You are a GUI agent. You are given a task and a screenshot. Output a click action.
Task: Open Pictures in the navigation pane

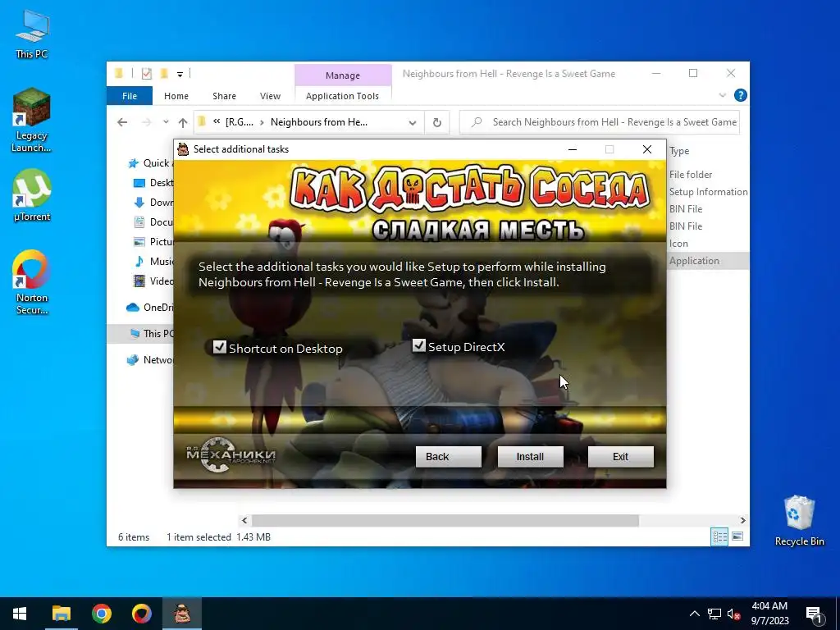153,242
